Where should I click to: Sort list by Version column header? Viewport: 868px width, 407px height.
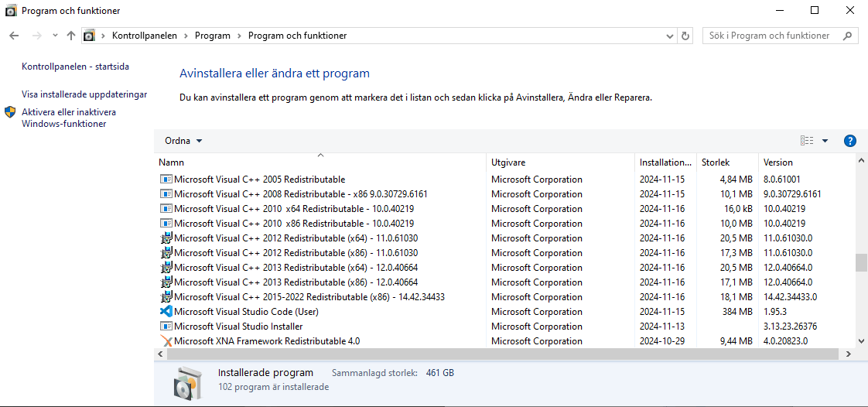tap(807, 162)
